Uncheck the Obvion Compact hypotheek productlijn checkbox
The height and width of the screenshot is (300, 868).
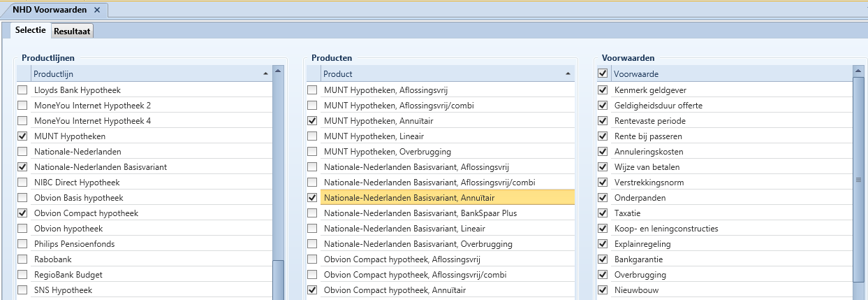click(x=22, y=213)
